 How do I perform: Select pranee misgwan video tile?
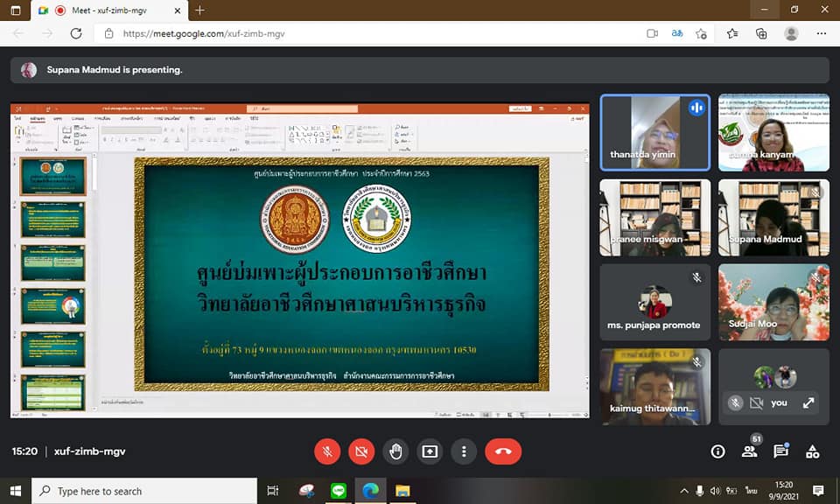pos(655,218)
